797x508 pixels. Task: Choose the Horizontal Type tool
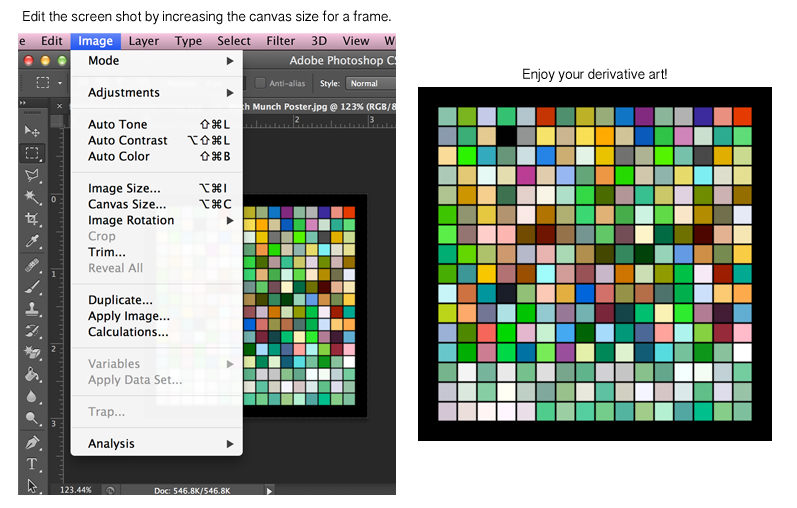coord(32,464)
